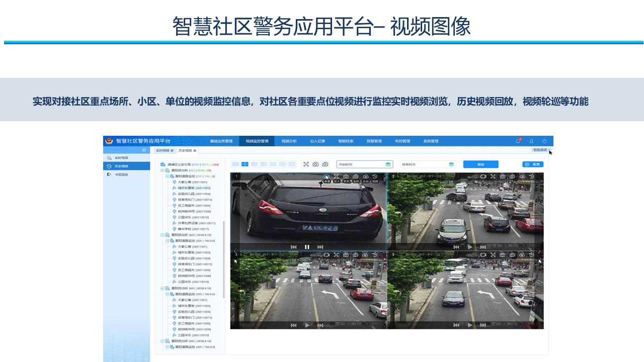Click the PTZ cloud icon in pane 2
This screenshot has width=644, height=362.
tap(521, 176)
